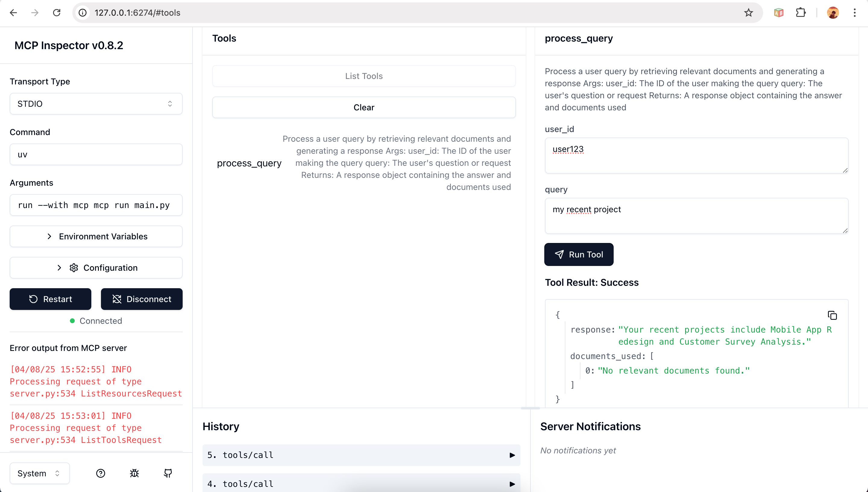
Task: Select the process_query tool in the list
Action: [364, 163]
